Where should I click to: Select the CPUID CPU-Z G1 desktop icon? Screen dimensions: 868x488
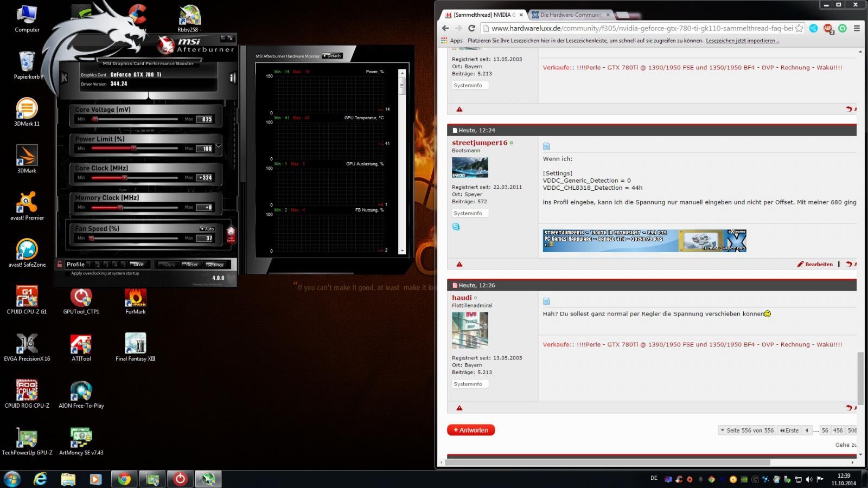[27, 300]
